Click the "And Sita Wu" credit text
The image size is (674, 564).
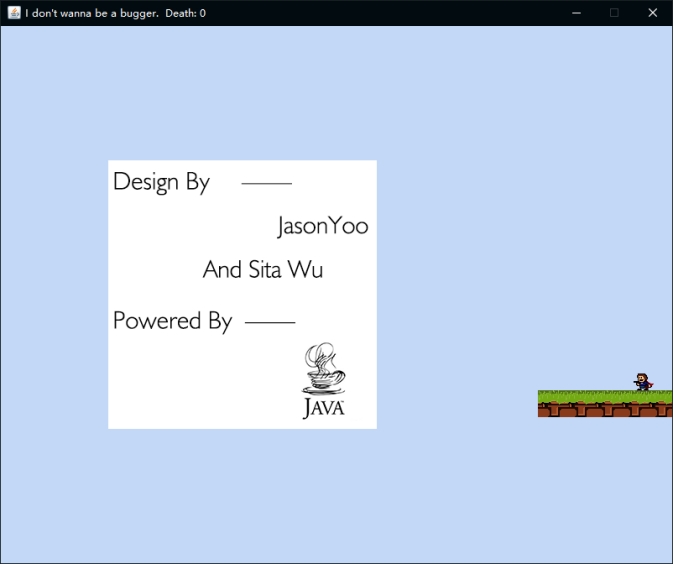263,270
